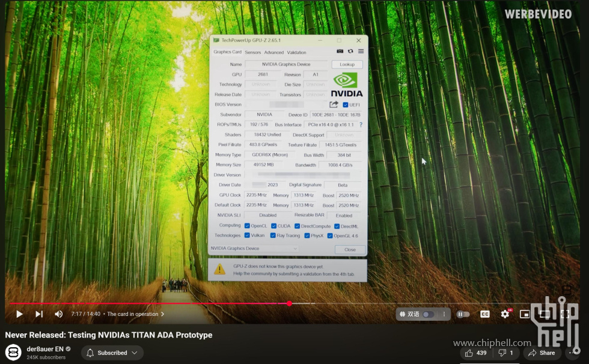Select the Bus Width value '384 bit'
The height and width of the screenshot is (364, 589).
click(344, 155)
